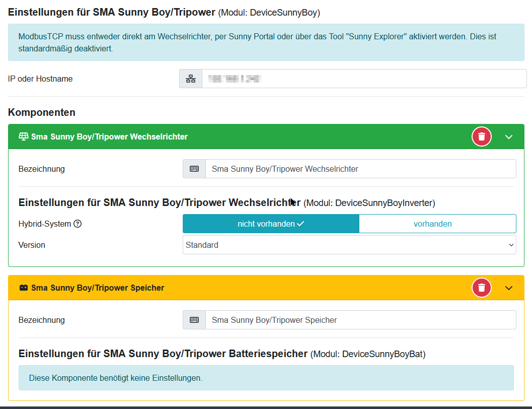The width and height of the screenshot is (532, 409).
Task: Click the 'IP oder Hostname' label
Action: pos(40,79)
